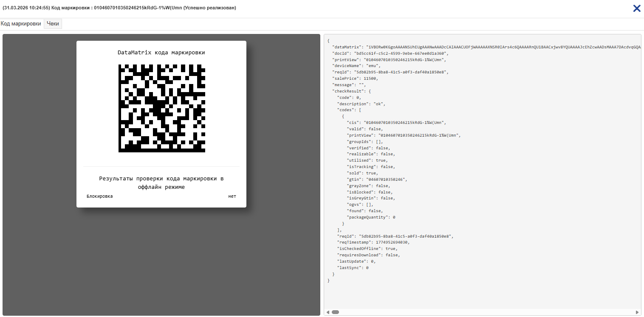This screenshot has height=317, width=644.
Task: Click the offline check results heading
Action: click(x=161, y=182)
